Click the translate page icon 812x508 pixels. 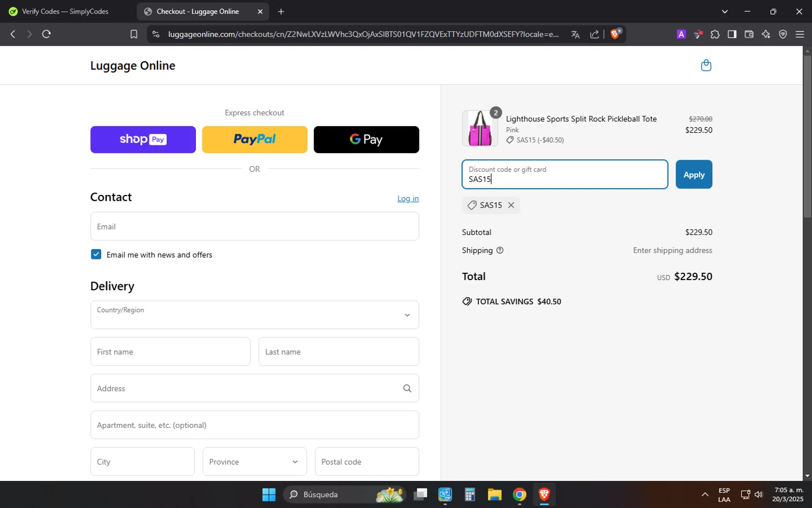point(575,34)
